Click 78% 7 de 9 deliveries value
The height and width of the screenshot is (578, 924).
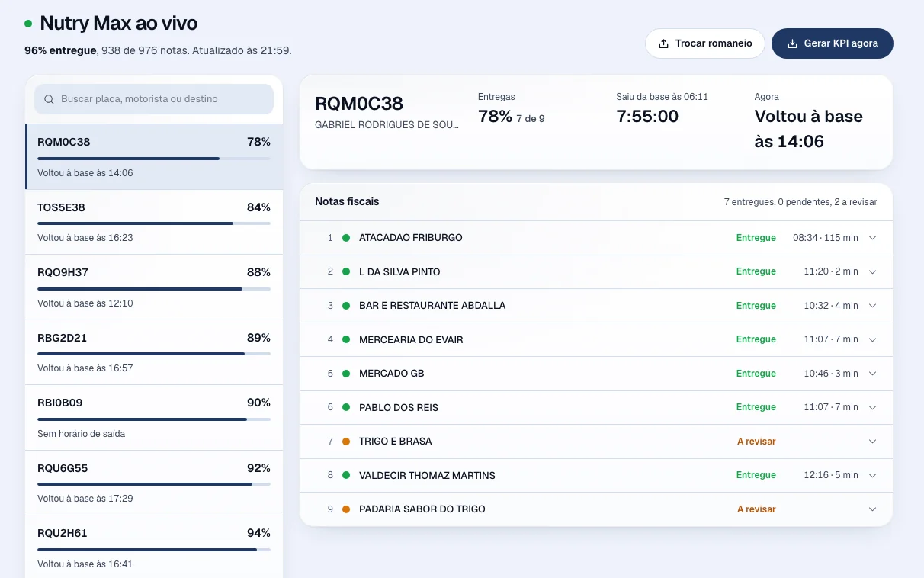tap(512, 117)
